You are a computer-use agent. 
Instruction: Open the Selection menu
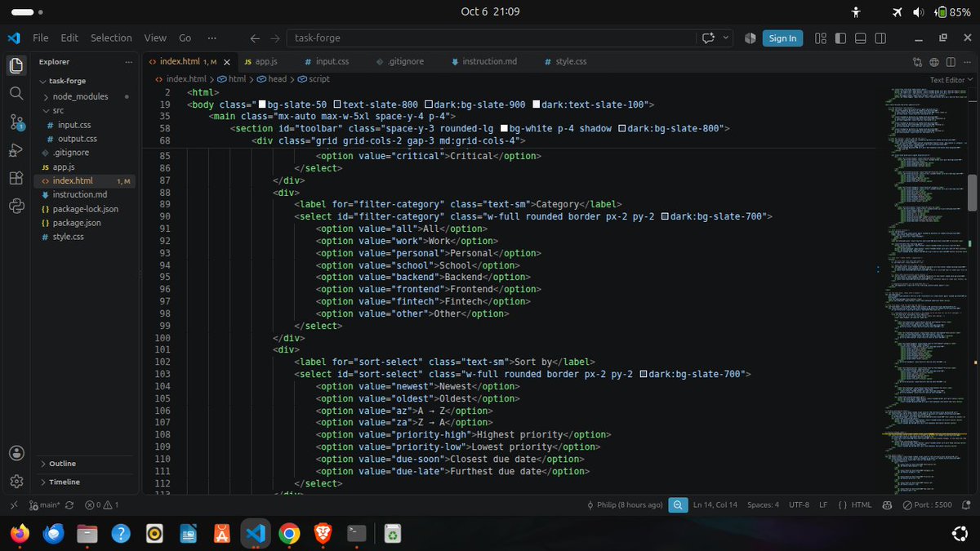111,38
